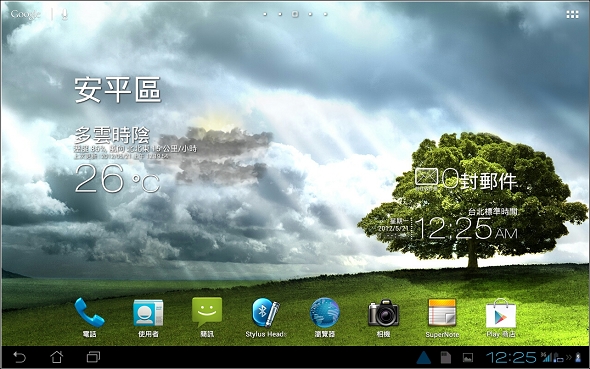Open the Recent apps button
Viewport: 590px width, 369px height.
point(93,357)
